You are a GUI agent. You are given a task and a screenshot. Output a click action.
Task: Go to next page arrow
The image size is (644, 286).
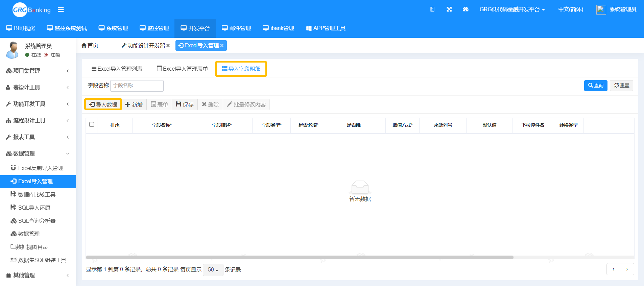[627, 269]
